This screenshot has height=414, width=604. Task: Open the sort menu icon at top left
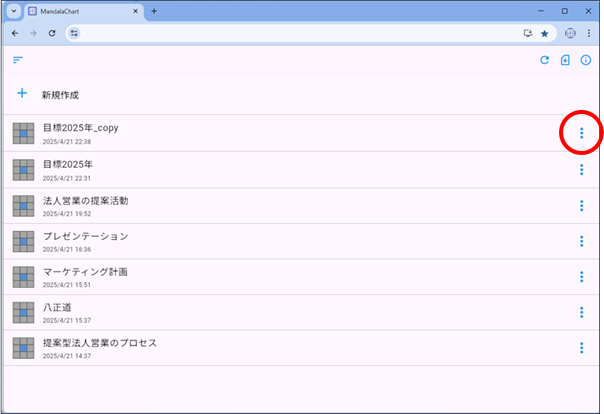click(x=18, y=60)
